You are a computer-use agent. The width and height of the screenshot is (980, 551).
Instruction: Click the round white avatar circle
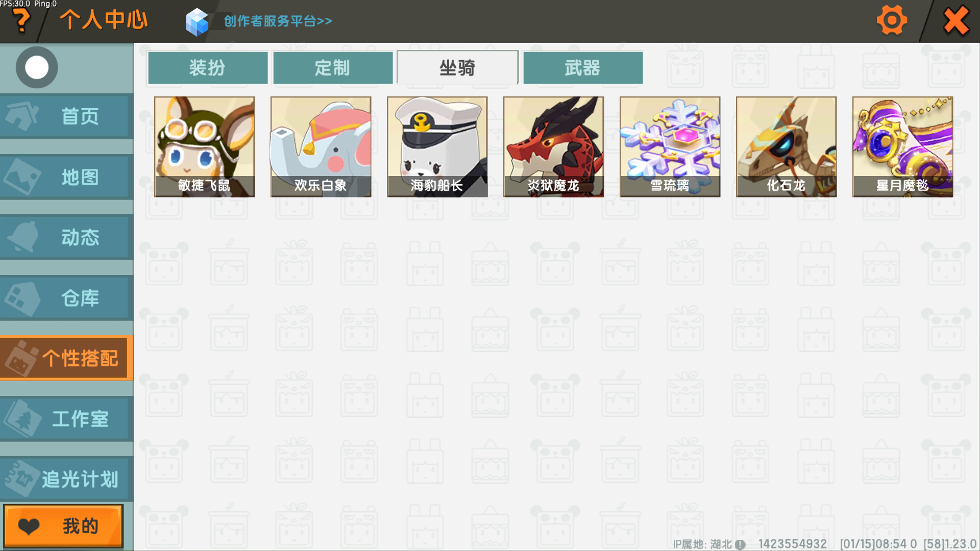click(37, 67)
